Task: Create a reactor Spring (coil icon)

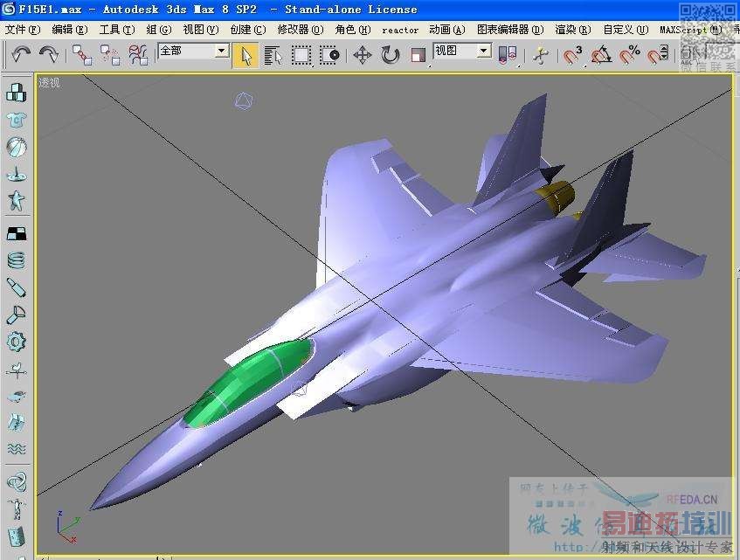Action: tap(16, 260)
